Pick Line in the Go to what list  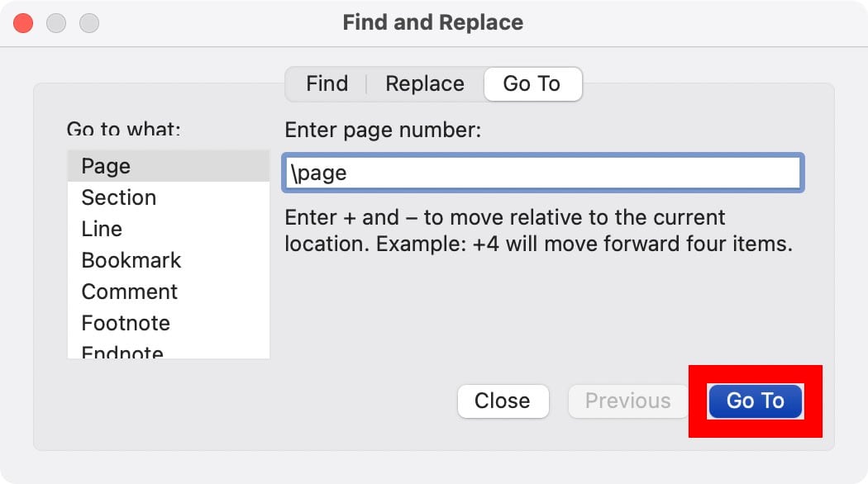tap(102, 229)
